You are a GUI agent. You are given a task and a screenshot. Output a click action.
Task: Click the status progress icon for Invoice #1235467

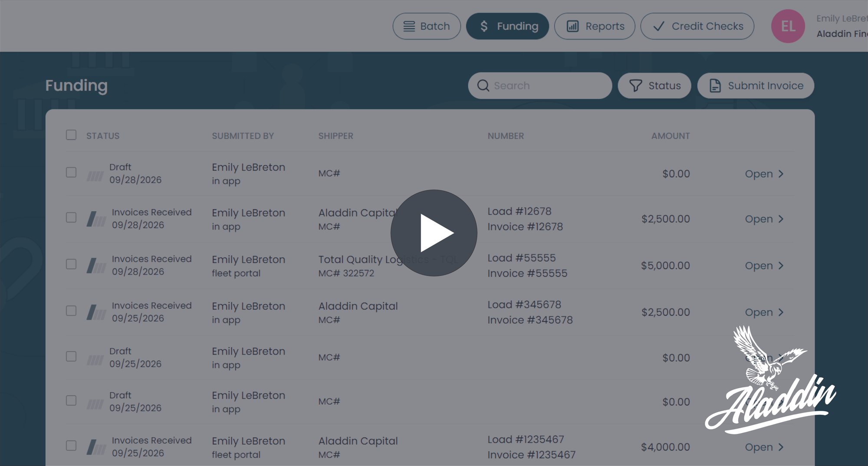96,447
